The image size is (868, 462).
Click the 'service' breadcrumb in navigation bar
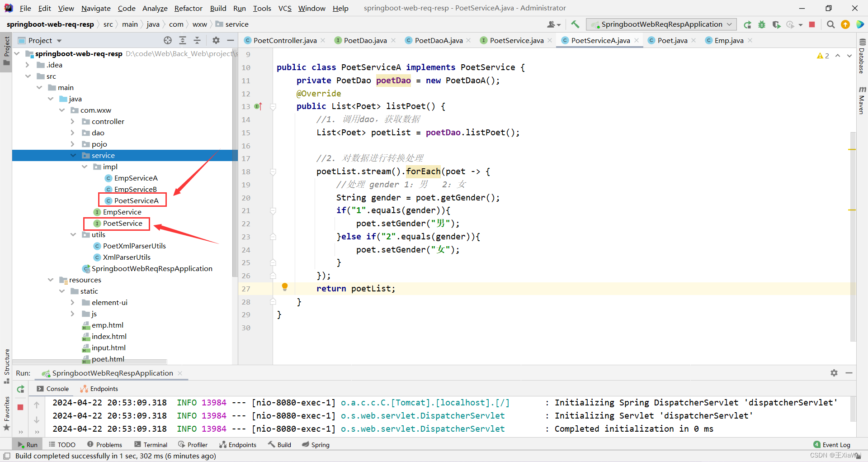(x=236, y=24)
